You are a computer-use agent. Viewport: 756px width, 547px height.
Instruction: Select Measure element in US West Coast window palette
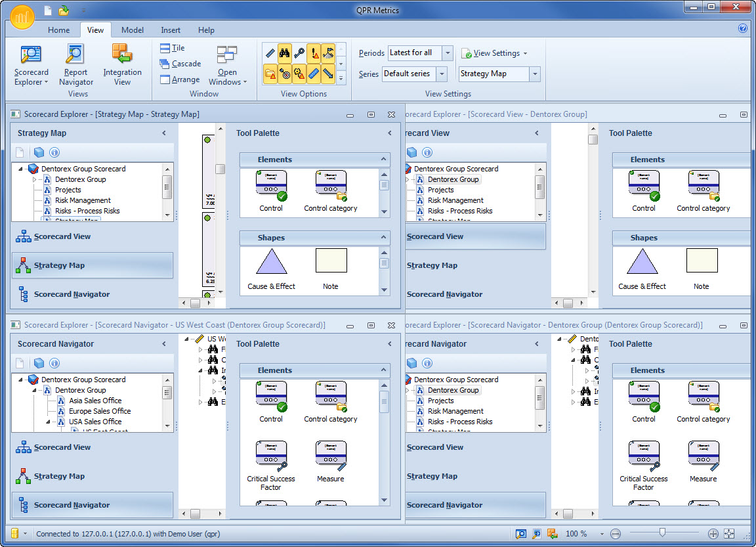tap(331, 462)
